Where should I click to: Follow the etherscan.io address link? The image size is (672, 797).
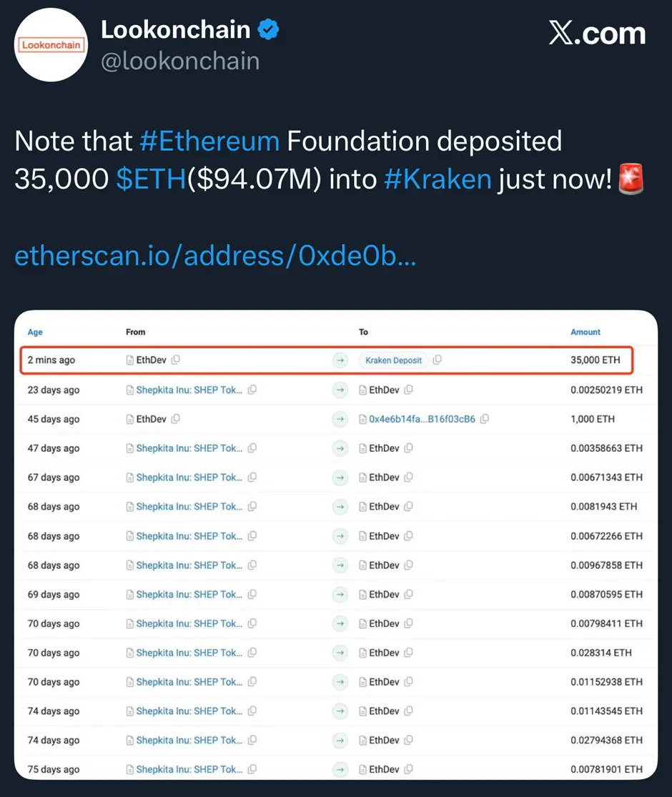214,255
